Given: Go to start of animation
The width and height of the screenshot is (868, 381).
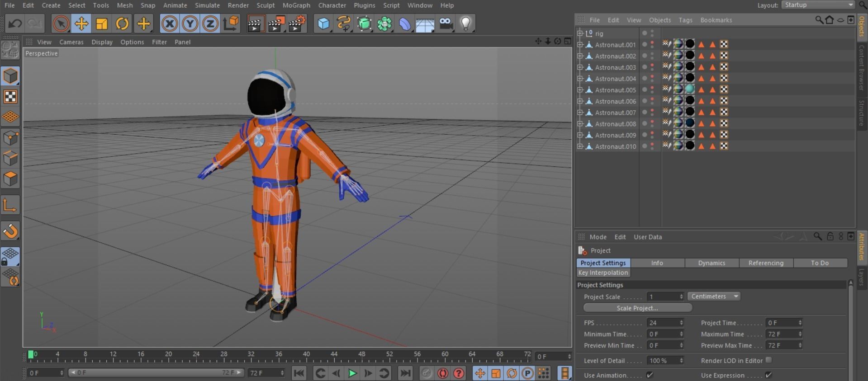Looking at the screenshot, I should tap(299, 373).
